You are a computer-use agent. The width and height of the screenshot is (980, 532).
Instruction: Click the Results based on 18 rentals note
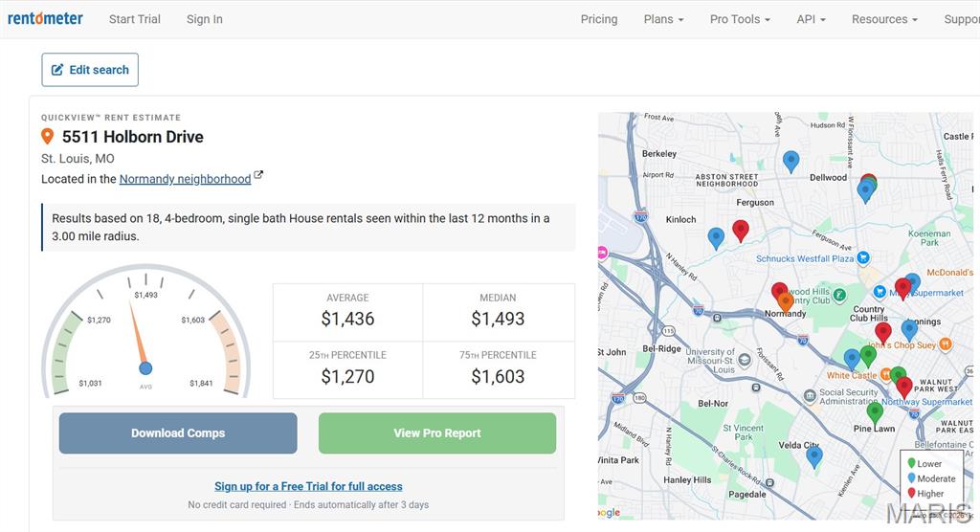[x=309, y=228]
